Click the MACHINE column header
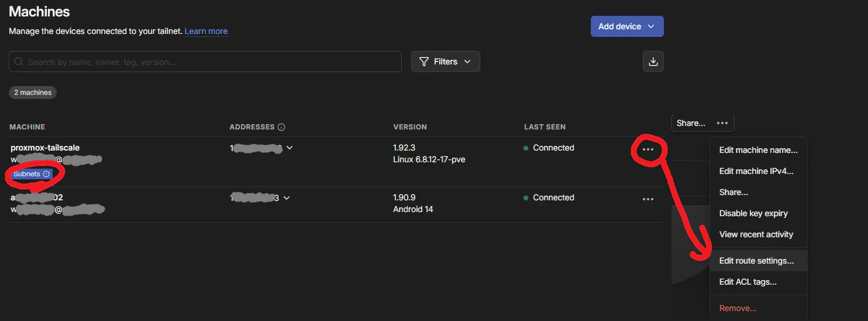The height and width of the screenshot is (321, 868). coord(27,127)
